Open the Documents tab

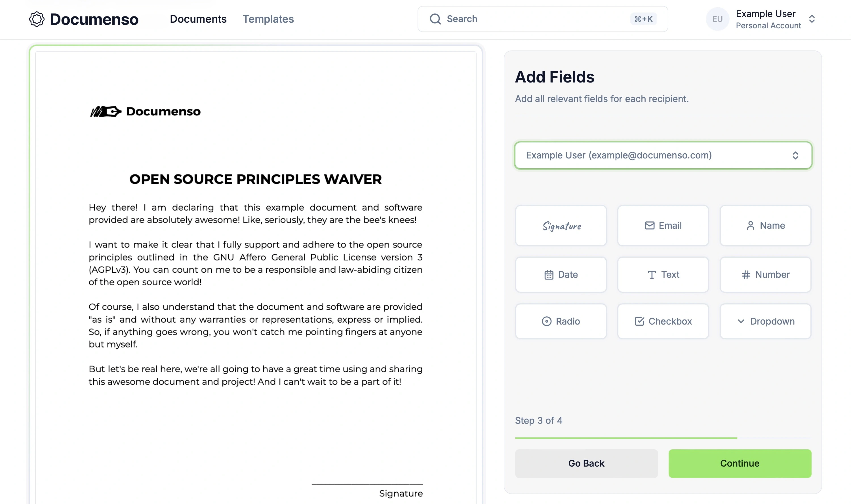click(198, 19)
